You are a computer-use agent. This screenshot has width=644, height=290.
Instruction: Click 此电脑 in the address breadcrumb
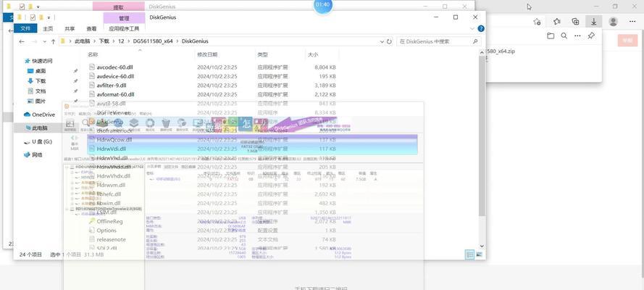point(82,41)
